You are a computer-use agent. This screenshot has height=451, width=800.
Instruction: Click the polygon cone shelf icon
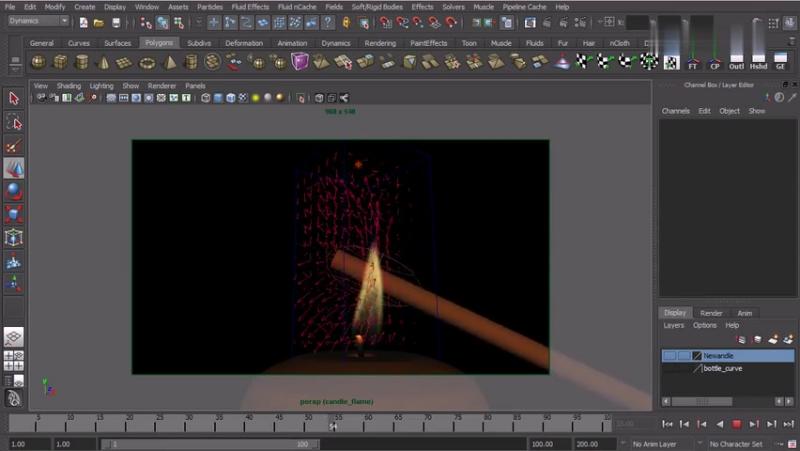[x=103, y=62]
